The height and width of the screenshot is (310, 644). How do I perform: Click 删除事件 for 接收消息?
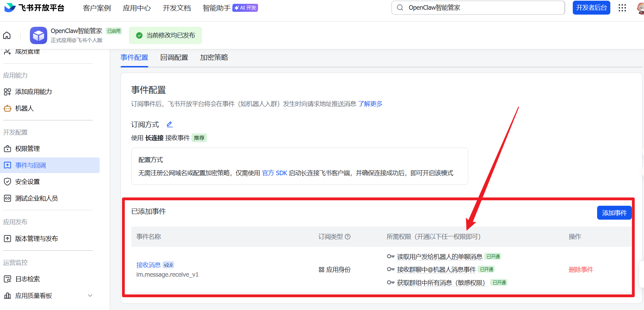pos(581,270)
